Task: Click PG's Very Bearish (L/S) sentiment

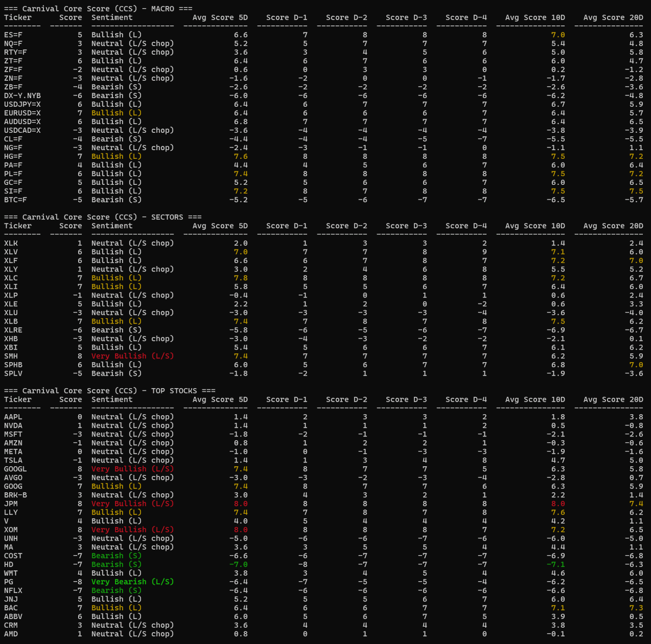Action: (x=132, y=581)
